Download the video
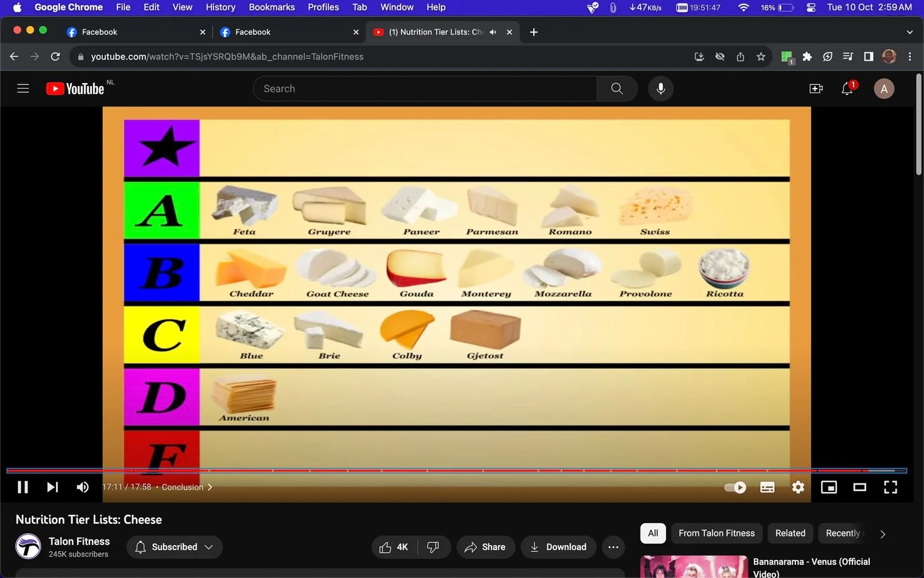Screen dimensions: 924x578 (558, 547)
